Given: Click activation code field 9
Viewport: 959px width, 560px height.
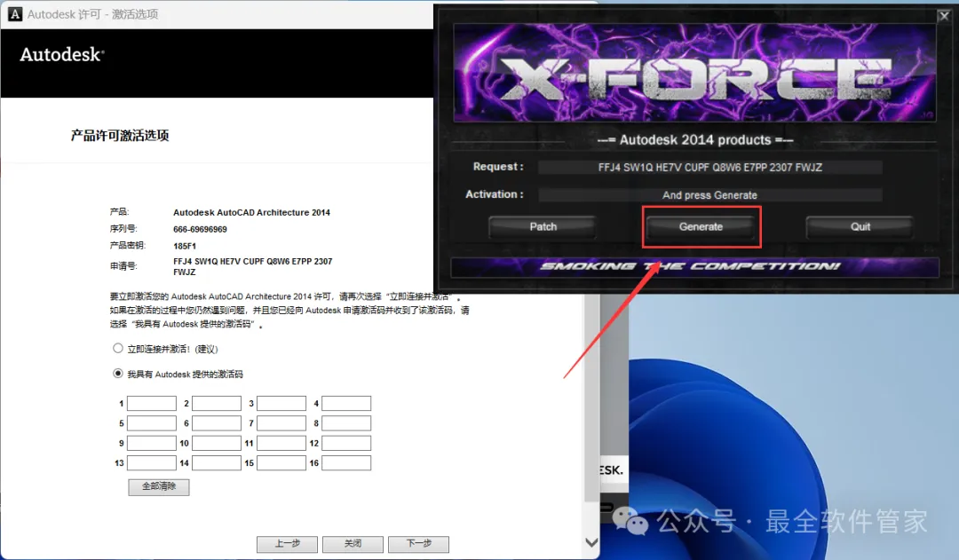Looking at the screenshot, I should (152, 443).
